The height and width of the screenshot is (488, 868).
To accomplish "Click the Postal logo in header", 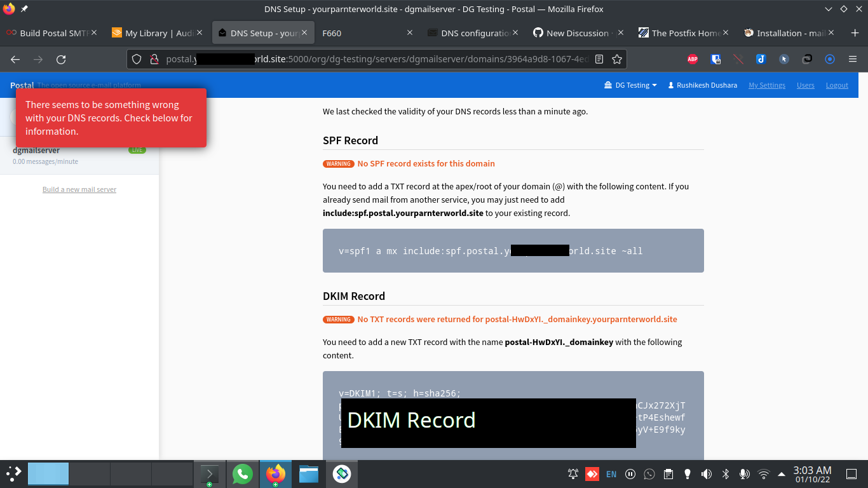I will (22, 85).
